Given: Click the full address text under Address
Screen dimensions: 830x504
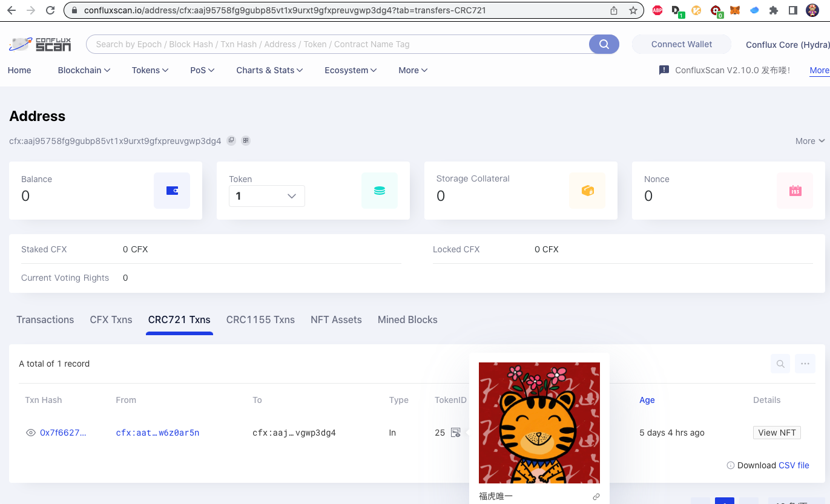Looking at the screenshot, I should click(x=115, y=141).
